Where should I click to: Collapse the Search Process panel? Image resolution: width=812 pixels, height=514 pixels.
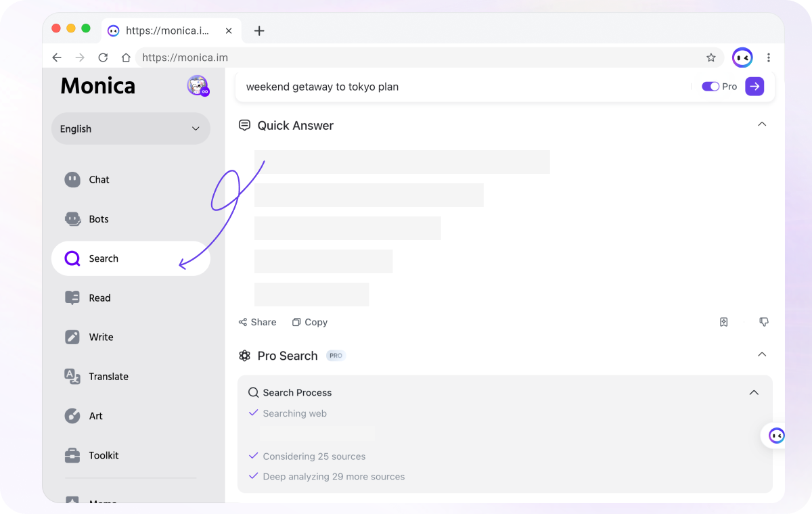tap(754, 393)
